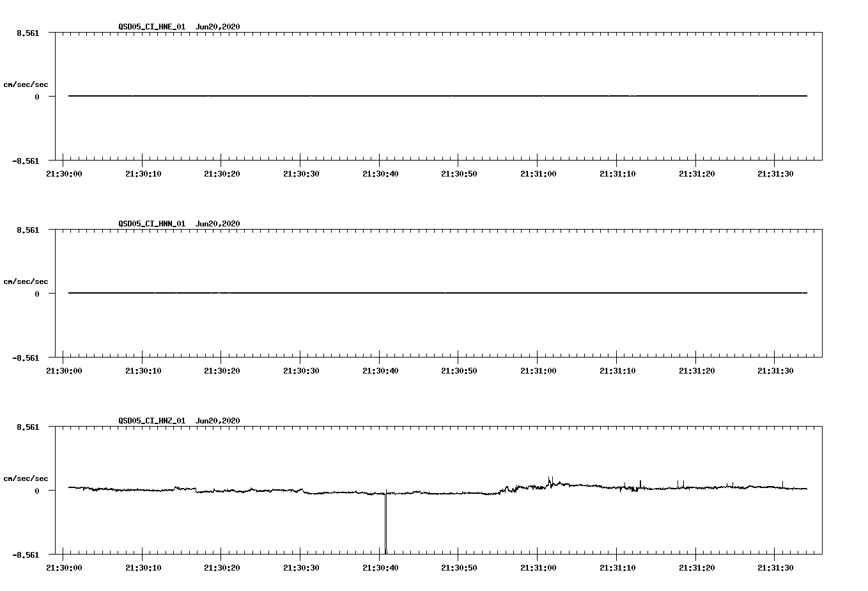This screenshot has width=868, height=591.
Task: Click 21:30:00 time label on HNE axis
Action: coord(64,174)
